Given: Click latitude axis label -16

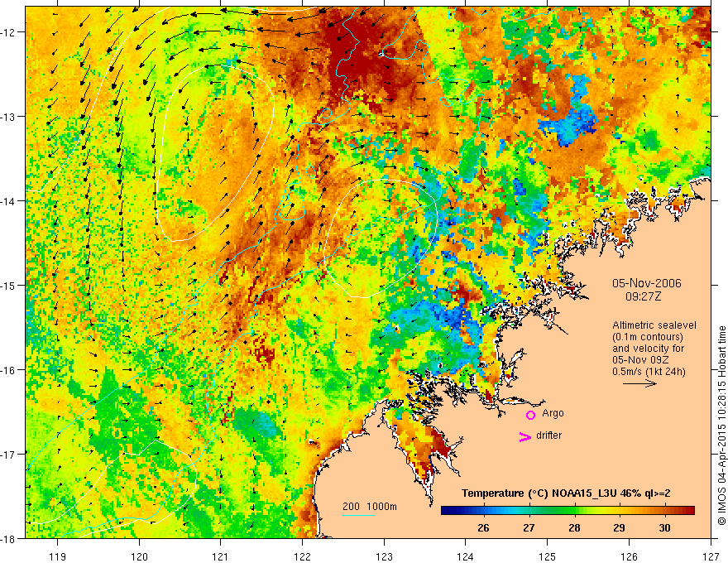Looking at the screenshot, I should (9, 370).
